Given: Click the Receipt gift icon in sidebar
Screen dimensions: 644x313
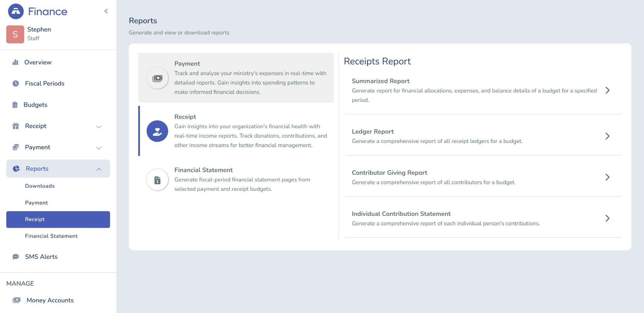Looking at the screenshot, I should (15, 126).
